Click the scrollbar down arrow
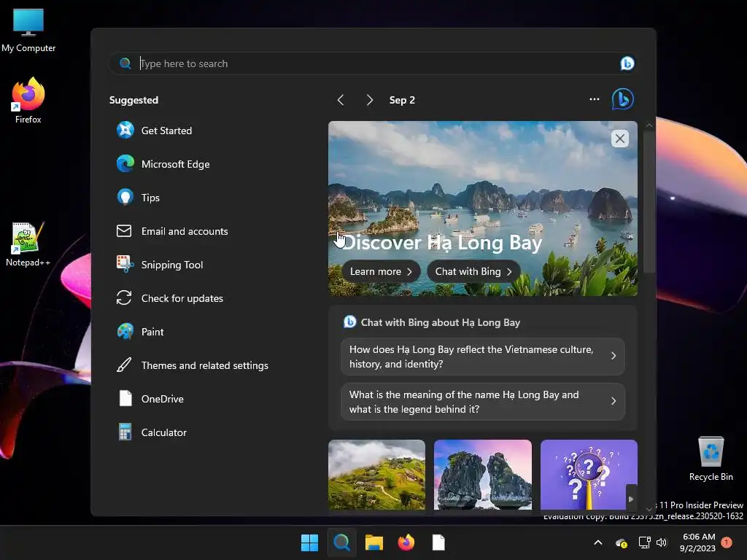This screenshot has height=560, width=747. 649,509
